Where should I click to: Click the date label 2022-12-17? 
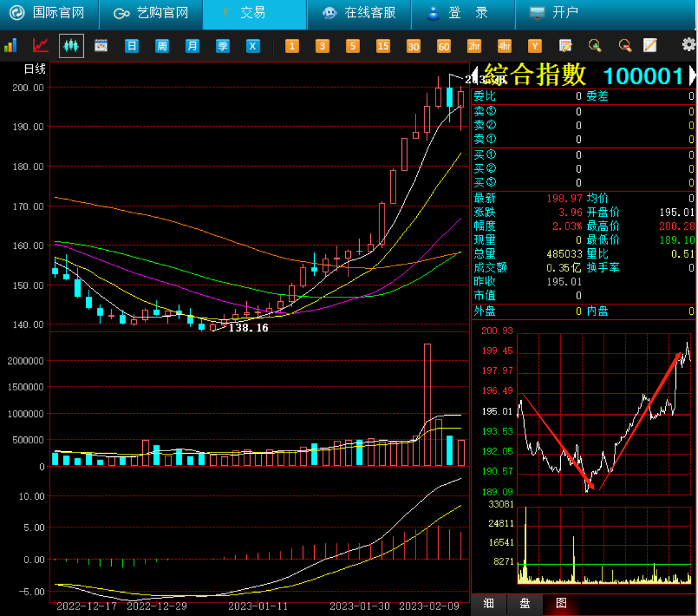tap(87, 606)
